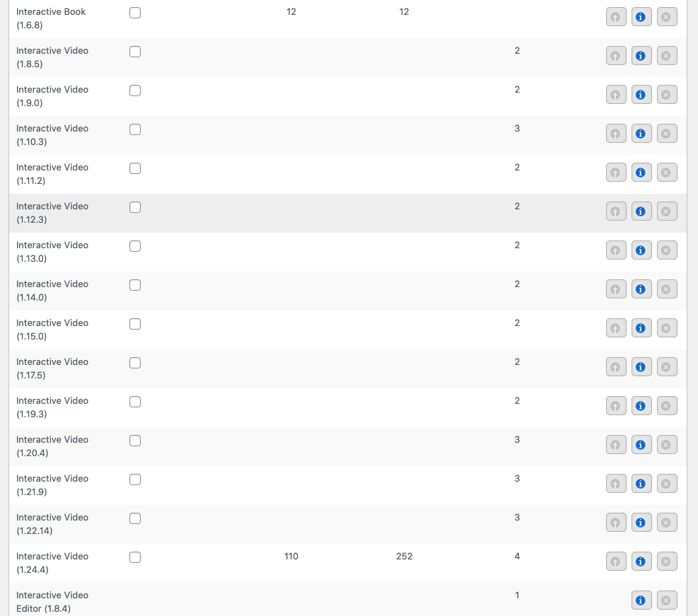Image resolution: width=698 pixels, height=616 pixels.
Task: Upgrade Interactive Video (1.24.4) content
Action: pyautogui.click(x=616, y=562)
